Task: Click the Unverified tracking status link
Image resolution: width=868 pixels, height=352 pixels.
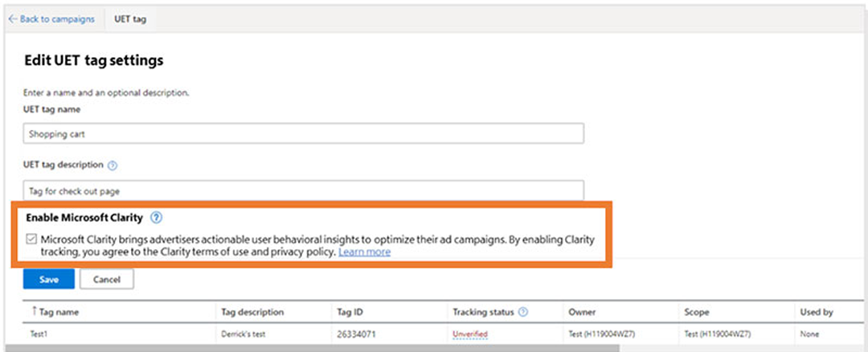Action: [470, 334]
